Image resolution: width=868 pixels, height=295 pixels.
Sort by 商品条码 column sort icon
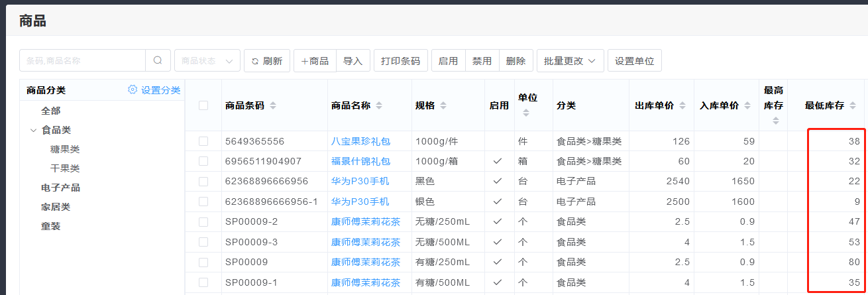point(273,105)
